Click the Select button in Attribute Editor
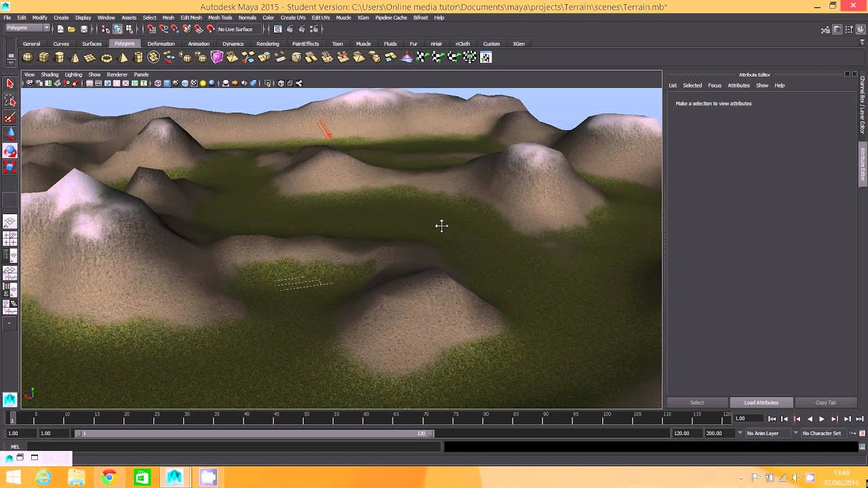 (x=697, y=403)
